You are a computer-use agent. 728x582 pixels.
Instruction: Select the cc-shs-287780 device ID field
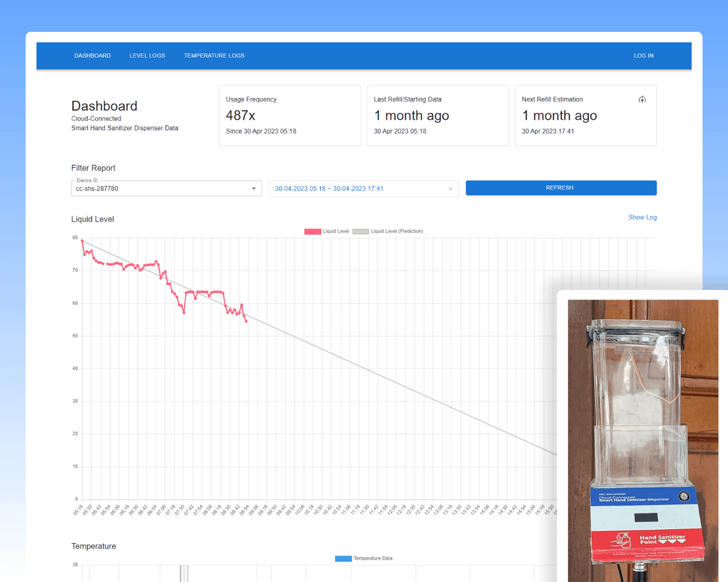(161, 189)
